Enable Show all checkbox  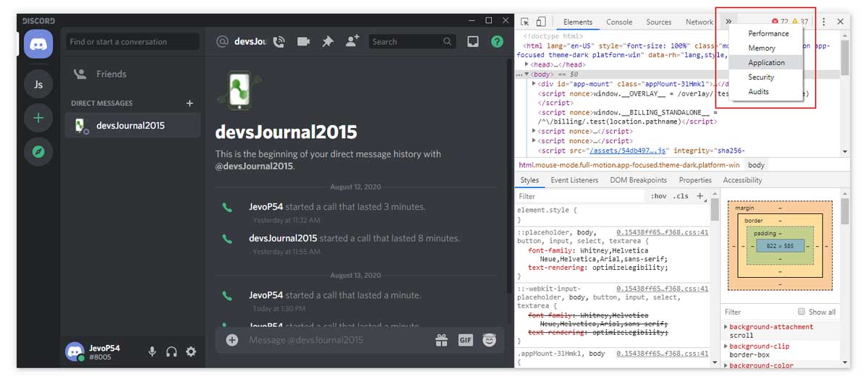[801, 312]
